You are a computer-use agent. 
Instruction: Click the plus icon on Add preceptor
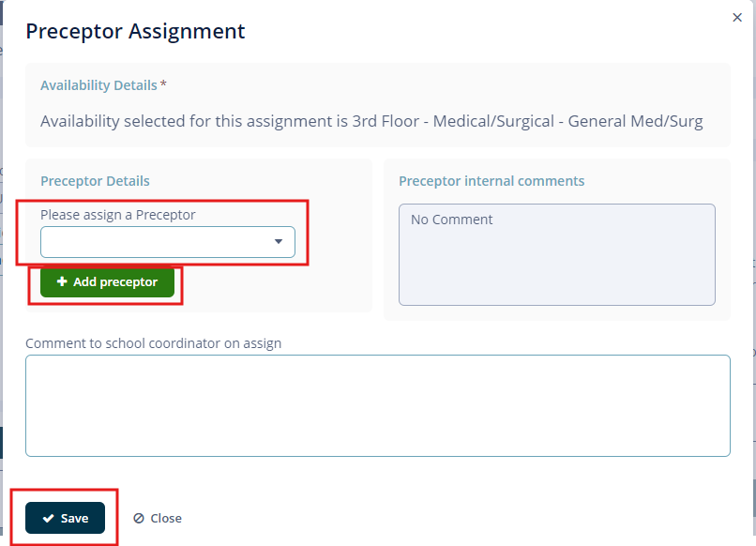coord(60,281)
